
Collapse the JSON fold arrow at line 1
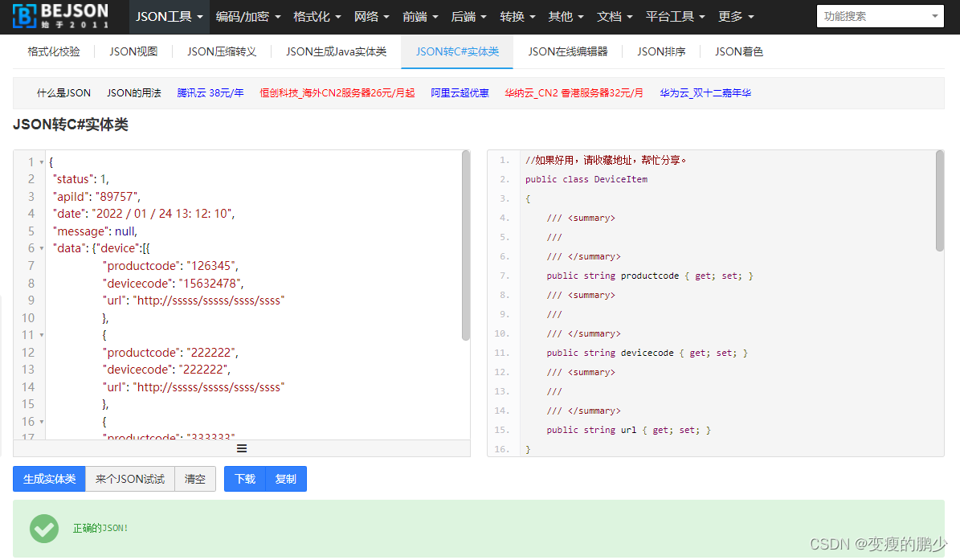(x=42, y=162)
